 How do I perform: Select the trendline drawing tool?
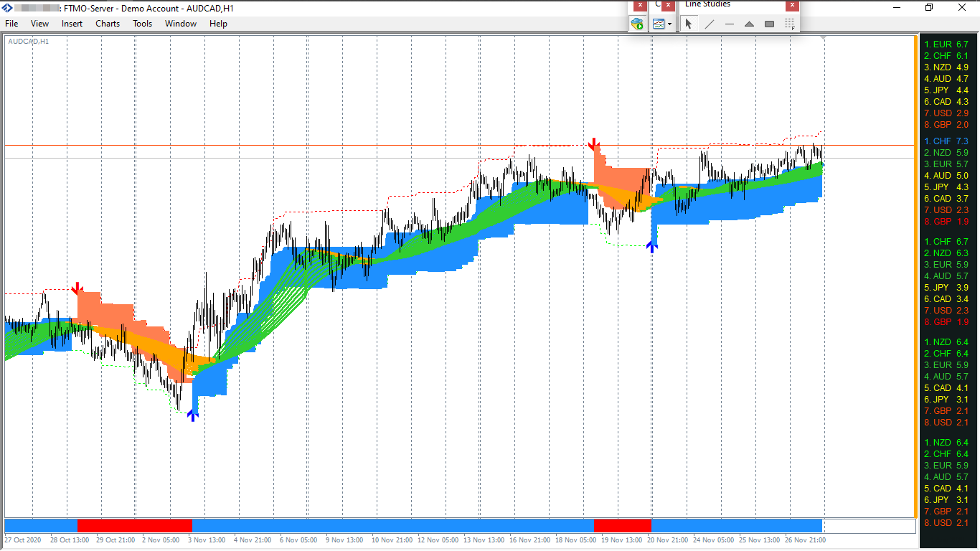click(710, 24)
